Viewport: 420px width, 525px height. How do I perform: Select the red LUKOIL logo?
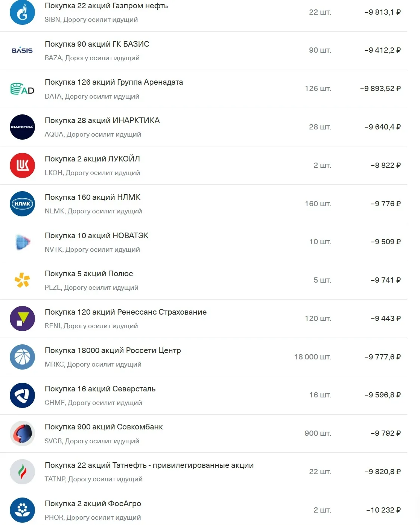(x=22, y=166)
